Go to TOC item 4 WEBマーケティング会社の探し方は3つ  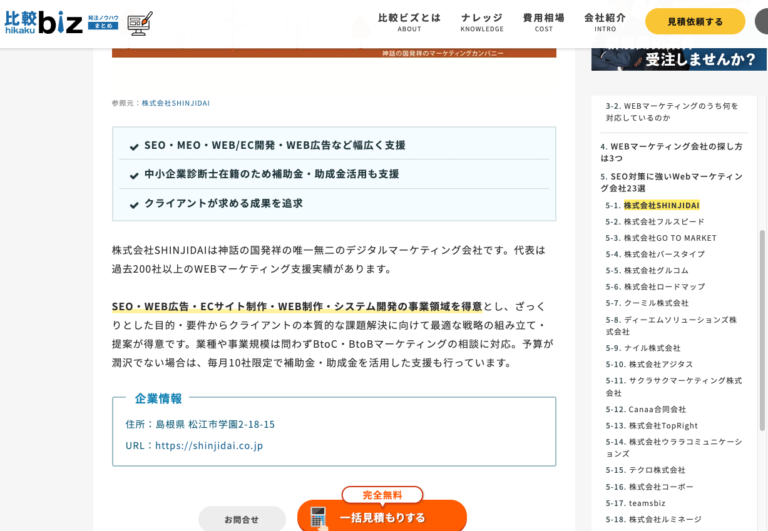click(x=671, y=152)
